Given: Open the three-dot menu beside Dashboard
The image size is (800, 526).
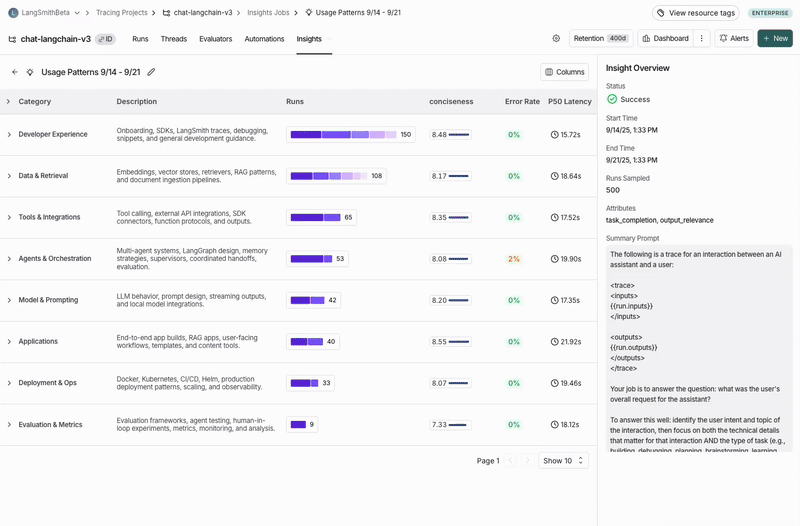Looking at the screenshot, I should point(701,39).
